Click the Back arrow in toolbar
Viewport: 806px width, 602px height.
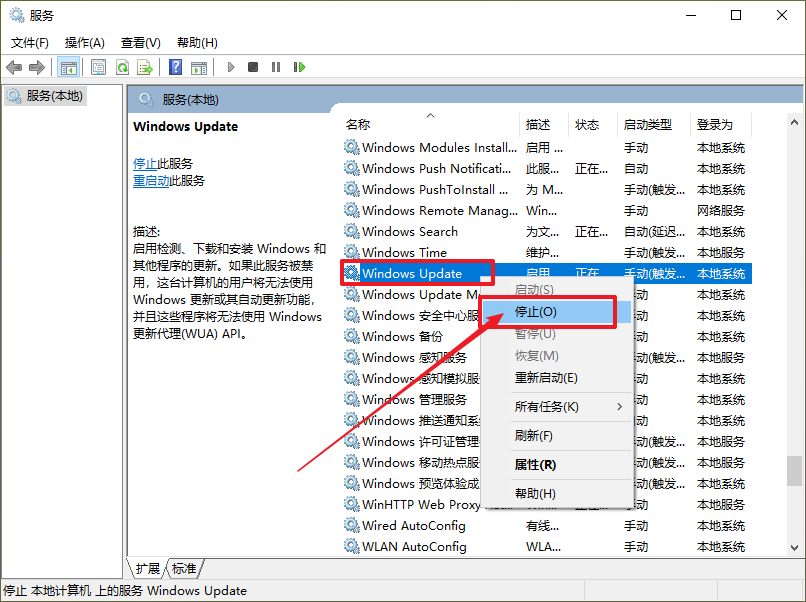[14, 67]
